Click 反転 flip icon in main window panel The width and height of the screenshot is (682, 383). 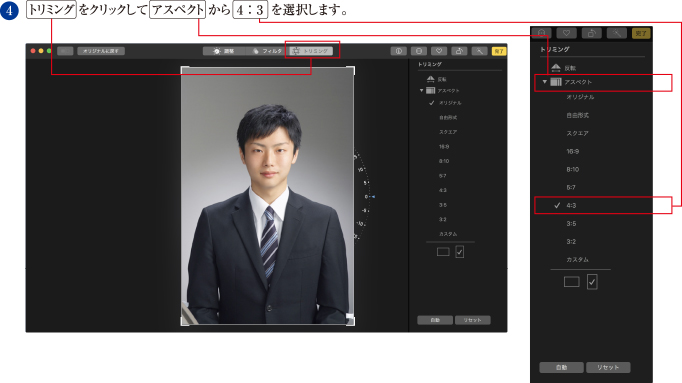[431, 79]
